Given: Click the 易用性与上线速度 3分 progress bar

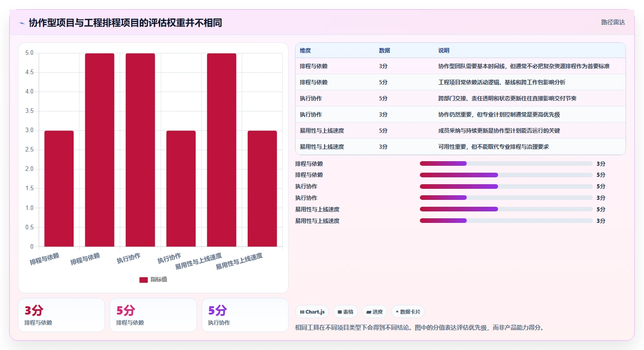Looking at the screenshot, I should click(x=506, y=221).
